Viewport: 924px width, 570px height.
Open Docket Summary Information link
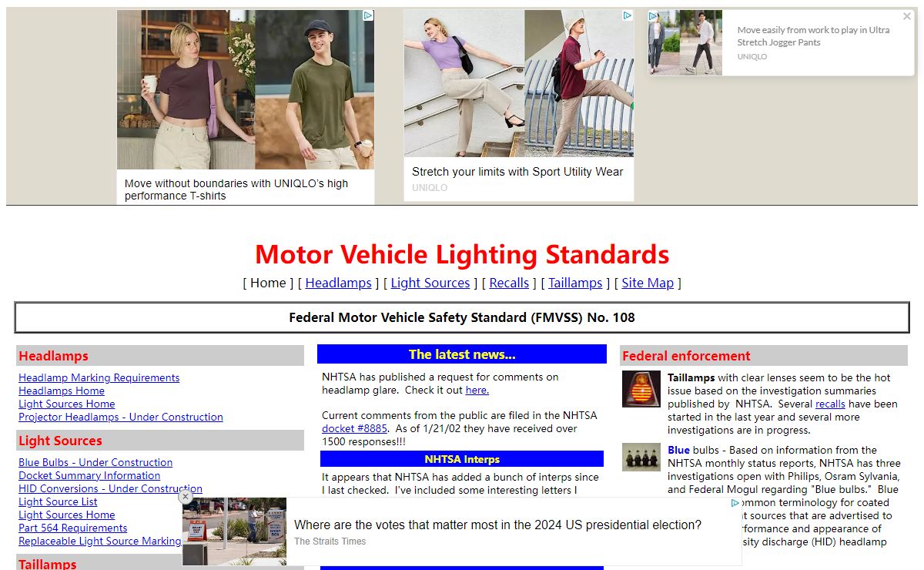(x=89, y=475)
